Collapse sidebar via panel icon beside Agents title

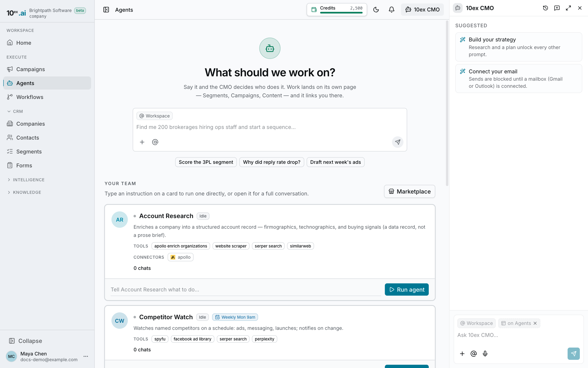click(106, 10)
